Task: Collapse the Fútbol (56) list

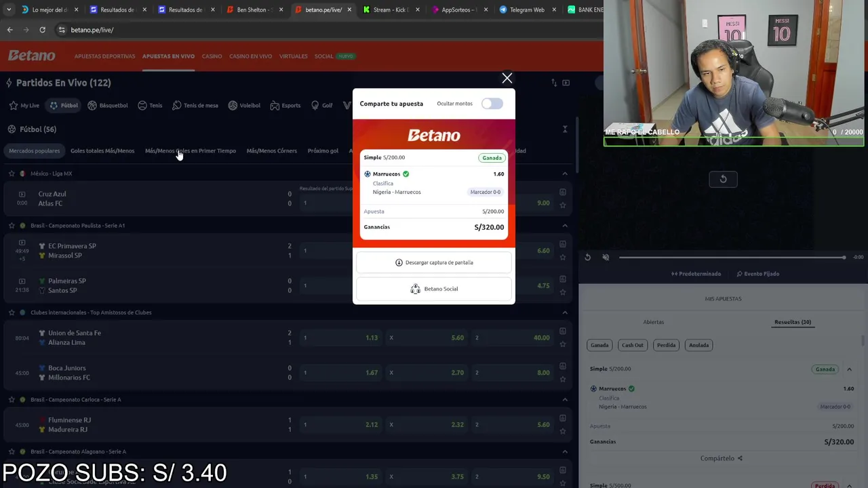Action: pos(565,129)
